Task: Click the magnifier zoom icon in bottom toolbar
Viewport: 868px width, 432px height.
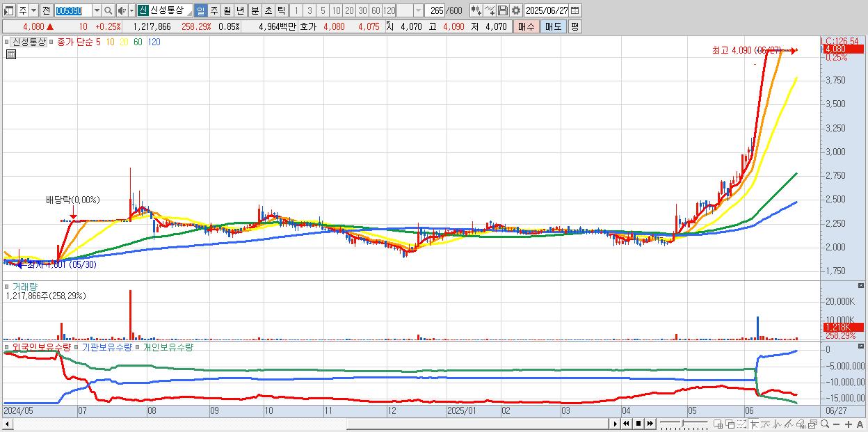Action: tap(825, 424)
